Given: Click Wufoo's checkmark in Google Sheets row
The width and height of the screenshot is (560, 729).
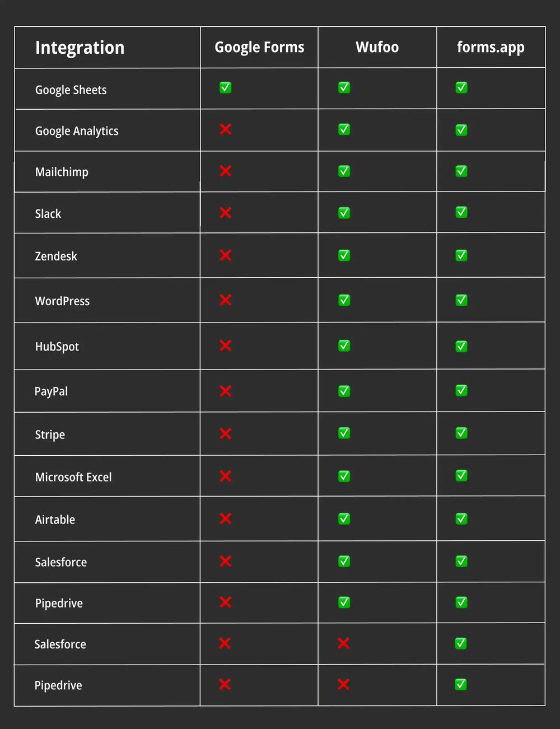Looking at the screenshot, I should (x=344, y=88).
